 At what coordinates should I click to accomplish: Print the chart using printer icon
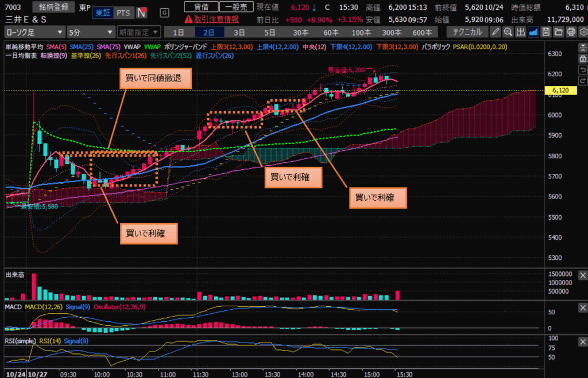click(571, 31)
